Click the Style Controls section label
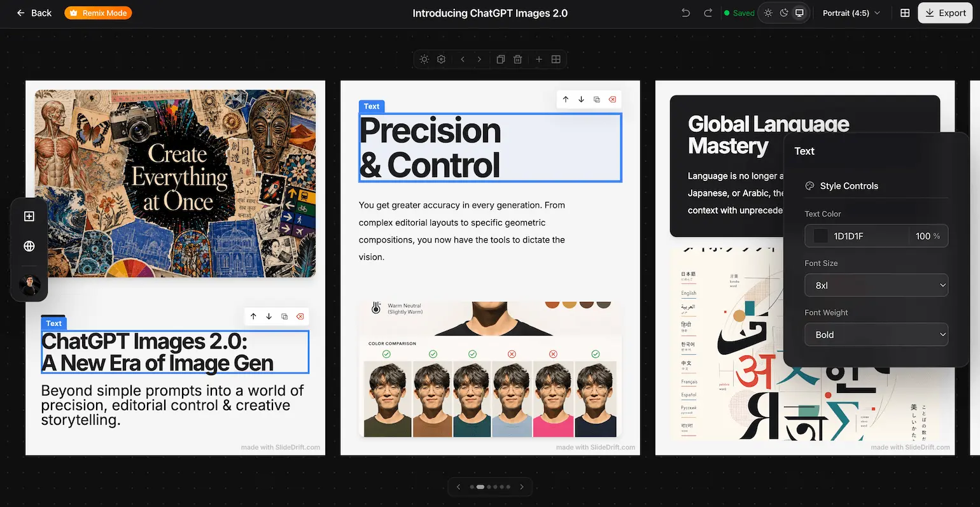 (849, 186)
